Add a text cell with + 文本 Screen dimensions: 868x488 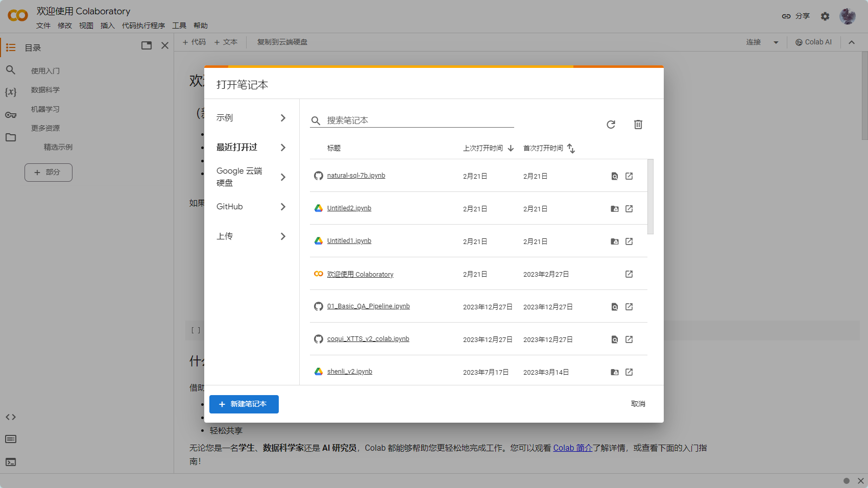pyautogui.click(x=226, y=42)
